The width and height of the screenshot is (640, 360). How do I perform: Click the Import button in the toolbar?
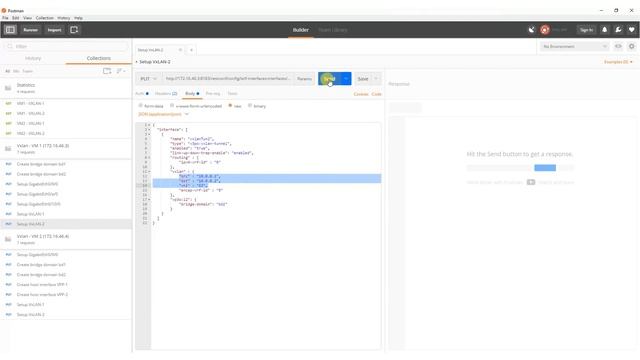[54, 30]
